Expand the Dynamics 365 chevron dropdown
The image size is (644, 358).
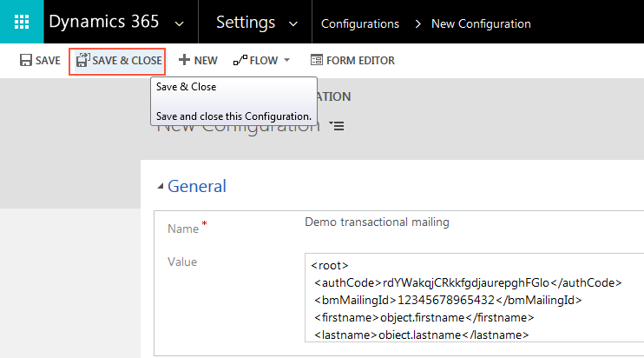pos(180,23)
